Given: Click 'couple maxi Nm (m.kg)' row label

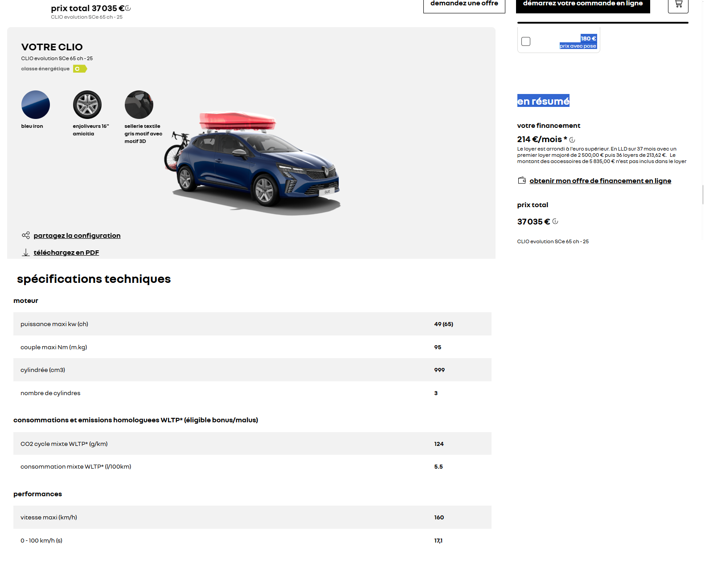Looking at the screenshot, I should [54, 347].
